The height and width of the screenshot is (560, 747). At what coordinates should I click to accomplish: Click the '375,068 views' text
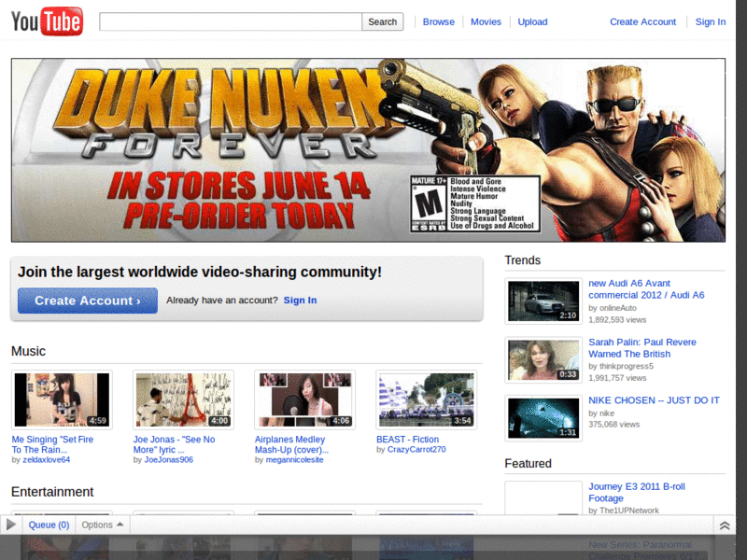click(613, 425)
